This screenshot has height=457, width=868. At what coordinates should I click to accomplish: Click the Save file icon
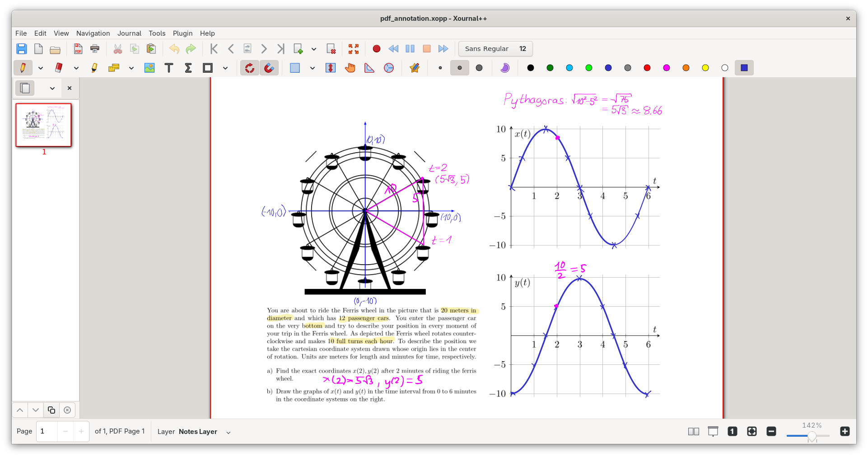pyautogui.click(x=22, y=49)
